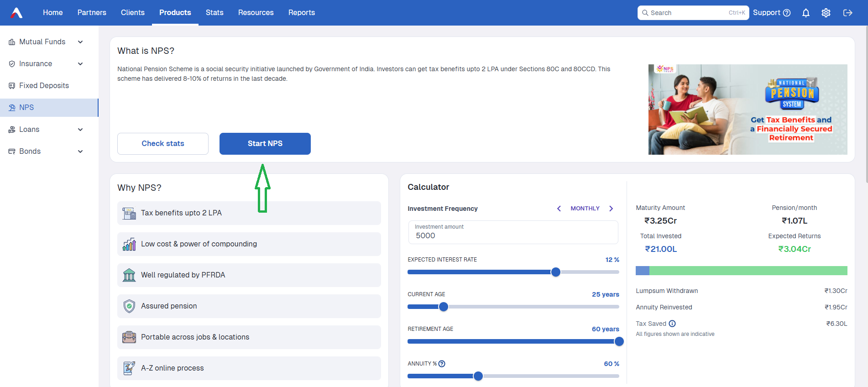Click the Tax benefits icon
Image resolution: width=868 pixels, height=387 pixels.
[x=129, y=213]
